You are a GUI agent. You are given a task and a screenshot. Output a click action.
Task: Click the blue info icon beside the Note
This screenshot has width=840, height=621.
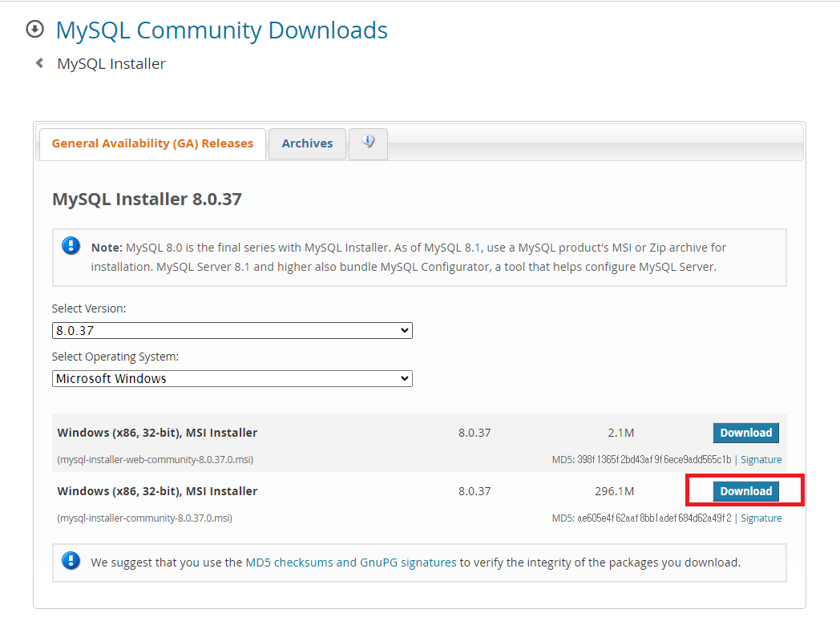coord(71,246)
